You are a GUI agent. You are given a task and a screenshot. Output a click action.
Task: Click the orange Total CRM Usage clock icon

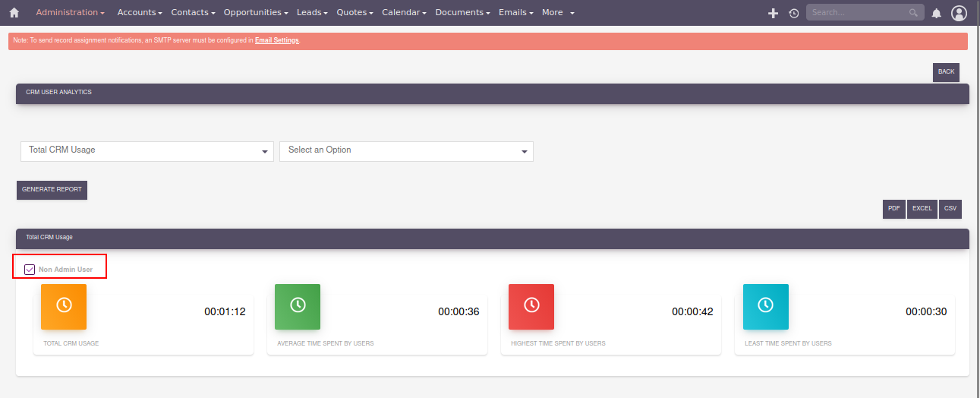pyautogui.click(x=64, y=306)
